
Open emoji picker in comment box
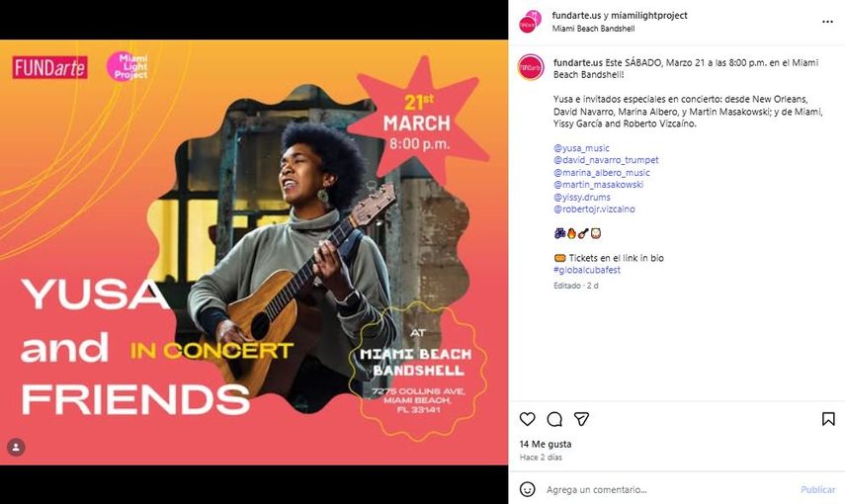click(528, 489)
